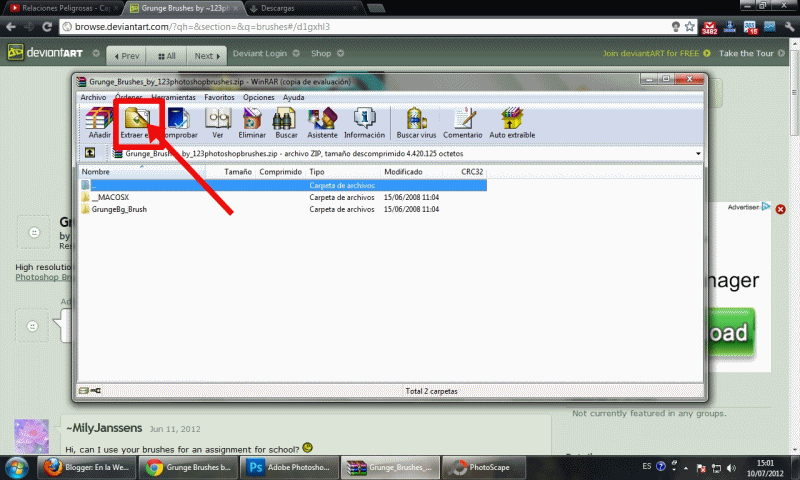Open the Windows Start menu
This screenshot has height=480, width=800.
click(x=16, y=467)
